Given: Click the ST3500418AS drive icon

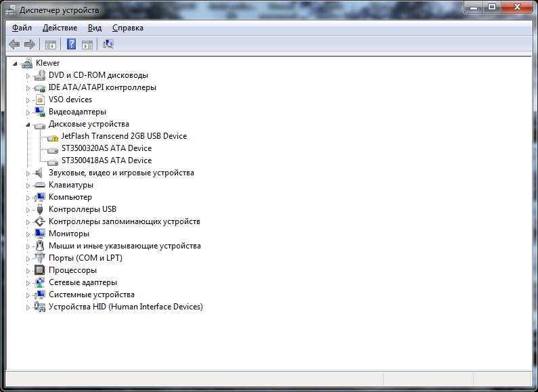Looking at the screenshot, I should 53,162.
